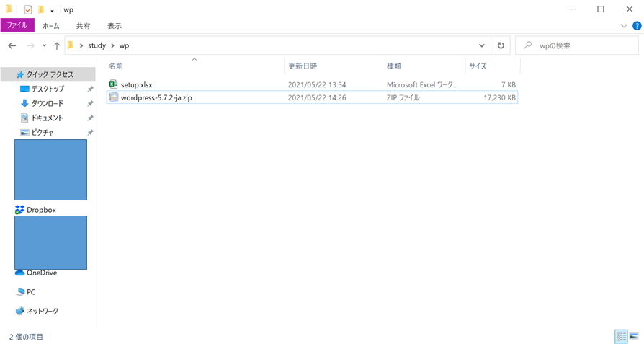Open Quick Access Toolbar customize dropdown
Image resolution: width=644 pixels, height=344 pixels.
(53, 10)
